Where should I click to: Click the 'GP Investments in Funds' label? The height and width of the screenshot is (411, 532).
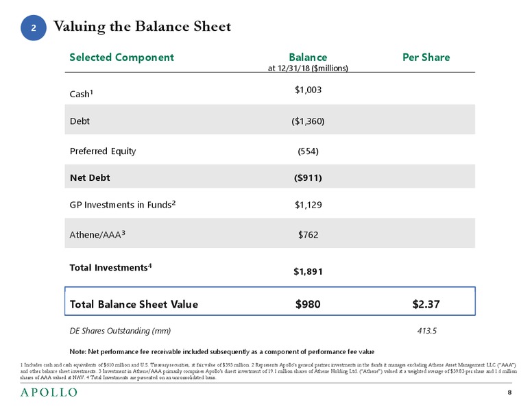pos(123,205)
